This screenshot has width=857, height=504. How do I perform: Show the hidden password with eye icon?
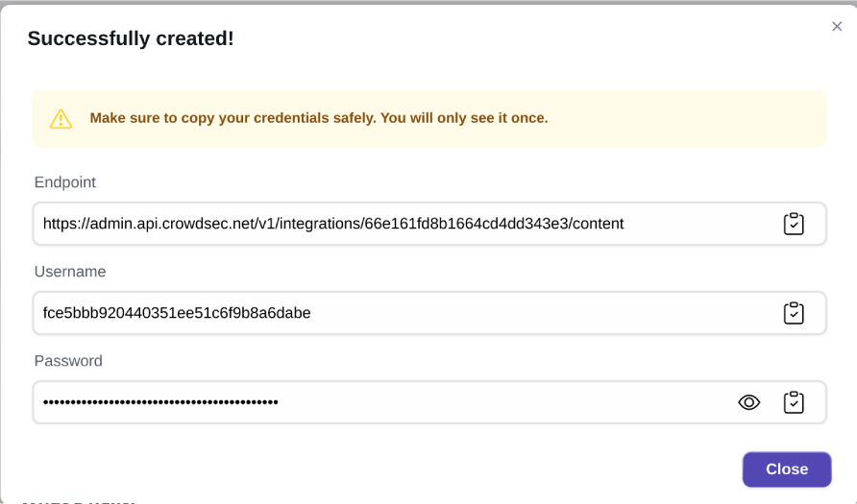tap(748, 402)
